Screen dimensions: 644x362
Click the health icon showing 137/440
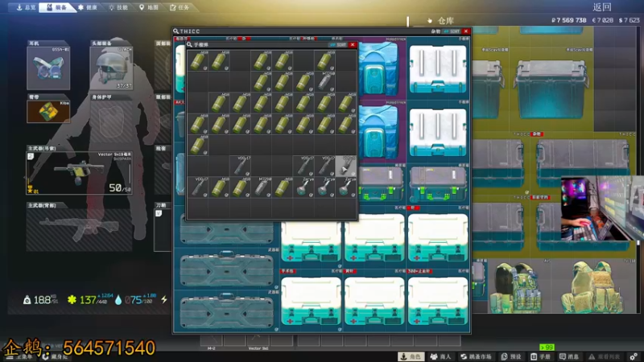click(72, 299)
